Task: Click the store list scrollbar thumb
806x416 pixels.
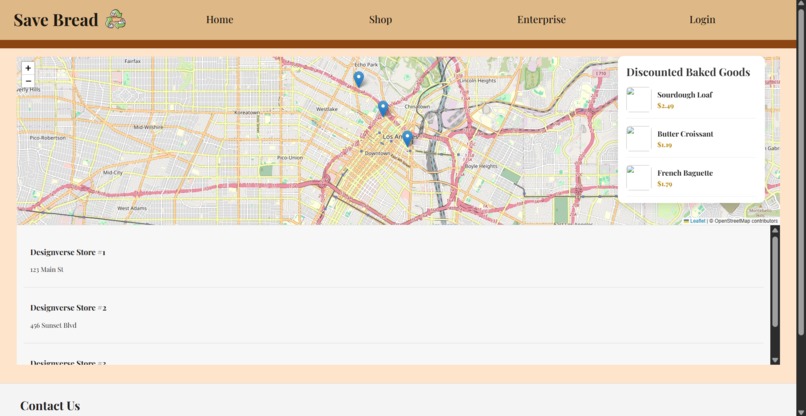Action: click(x=775, y=282)
